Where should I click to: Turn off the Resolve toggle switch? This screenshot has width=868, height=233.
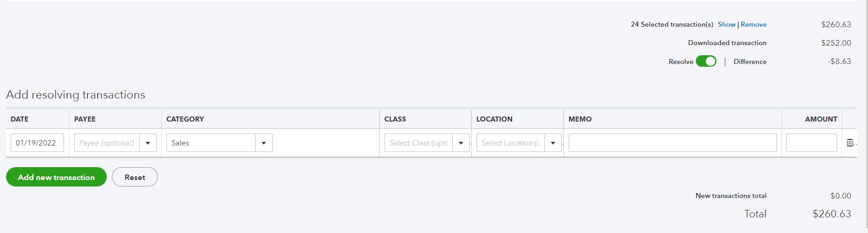(706, 61)
